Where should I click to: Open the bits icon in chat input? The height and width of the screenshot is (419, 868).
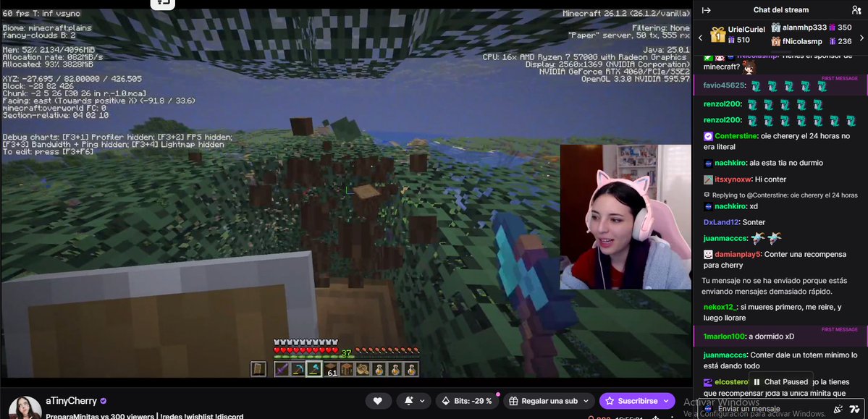(x=838, y=410)
